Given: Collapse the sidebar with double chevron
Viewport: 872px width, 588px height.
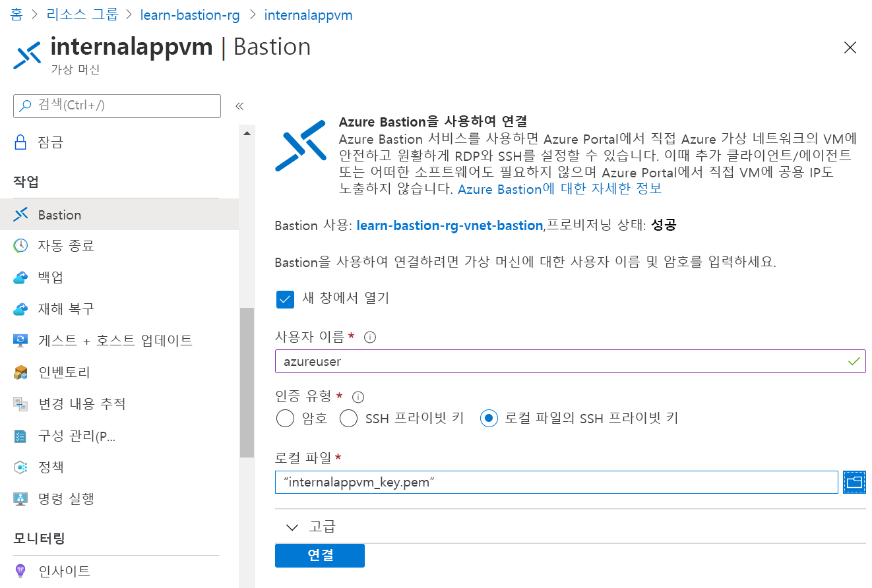Looking at the screenshot, I should click(x=239, y=106).
